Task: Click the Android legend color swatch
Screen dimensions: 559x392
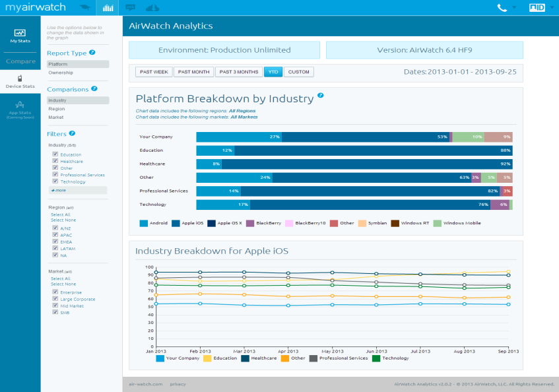Action: (144, 224)
